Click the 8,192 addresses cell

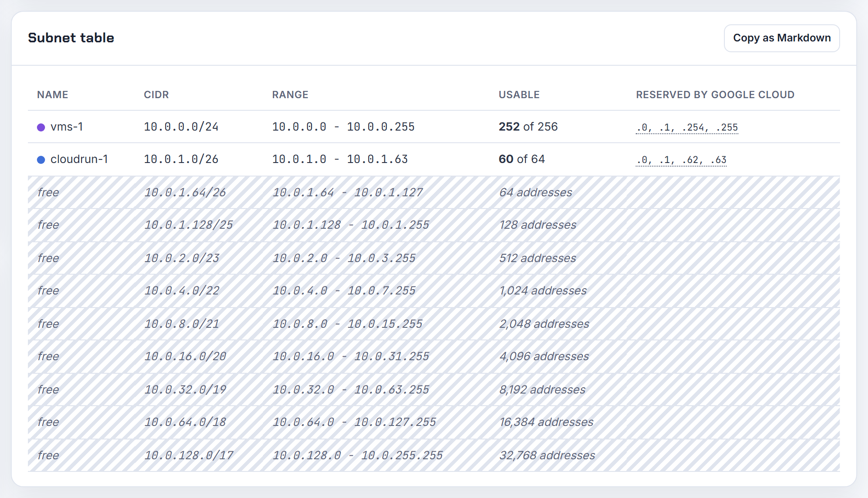[x=542, y=389]
